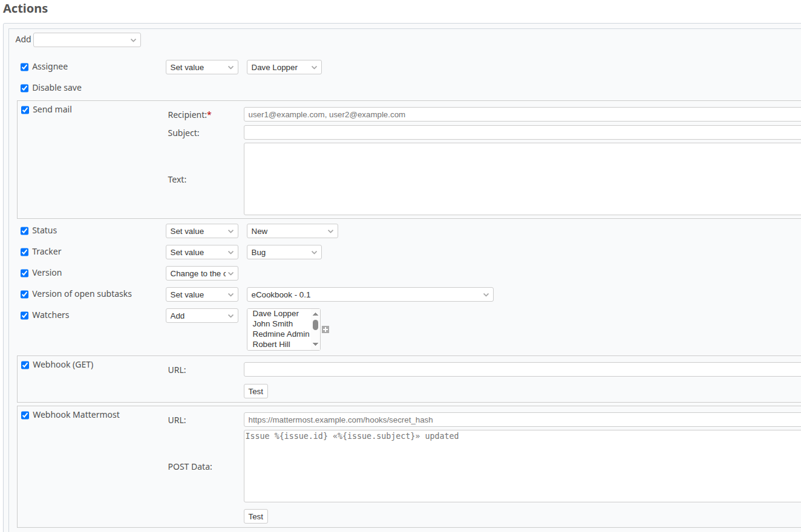The width and height of the screenshot is (801, 532).
Task: Select Robert Hill in Watchers list
Action: [272, 345]
